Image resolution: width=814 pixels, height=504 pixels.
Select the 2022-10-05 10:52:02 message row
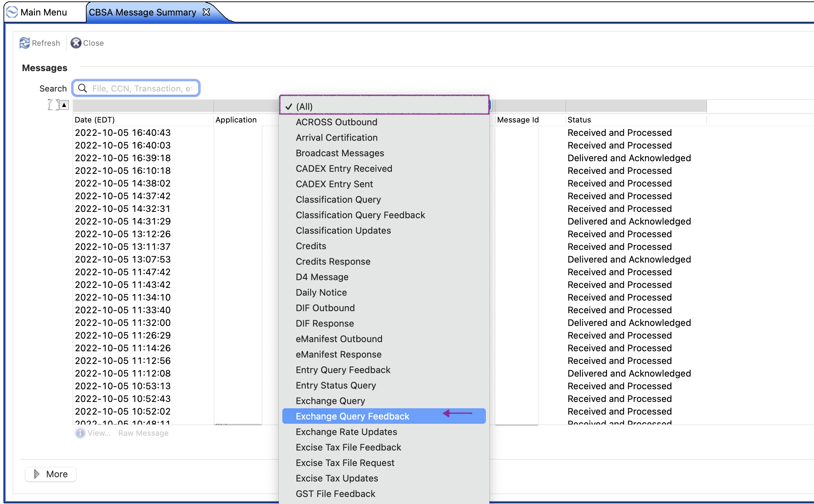123,411
